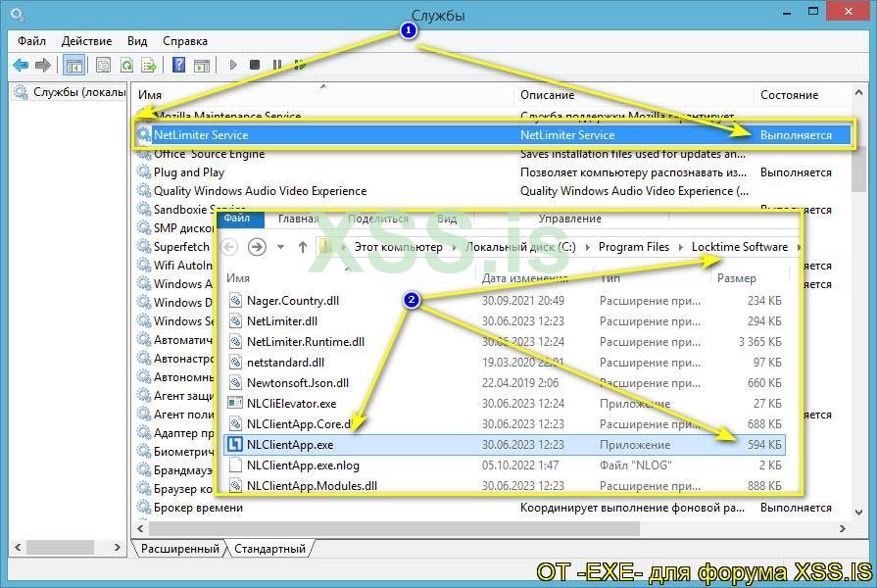Open the Справка menu
This screenshot has width=877, height=588.
pyautogui.click(x=185, y=41)
